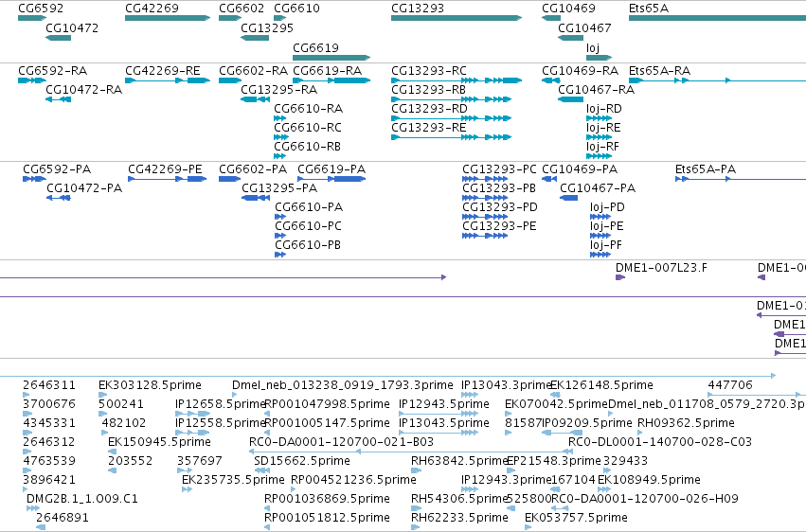Click protein CG6610-PC
Screen dimensions: 806x532
[x=309, y=226]
